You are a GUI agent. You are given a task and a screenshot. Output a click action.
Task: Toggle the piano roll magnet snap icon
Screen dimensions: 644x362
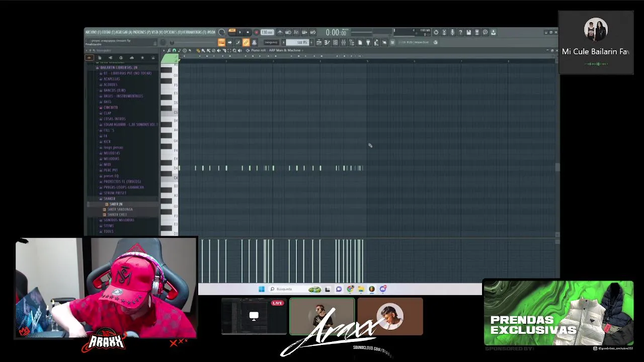pyautogui.click(x=174, y=50)
